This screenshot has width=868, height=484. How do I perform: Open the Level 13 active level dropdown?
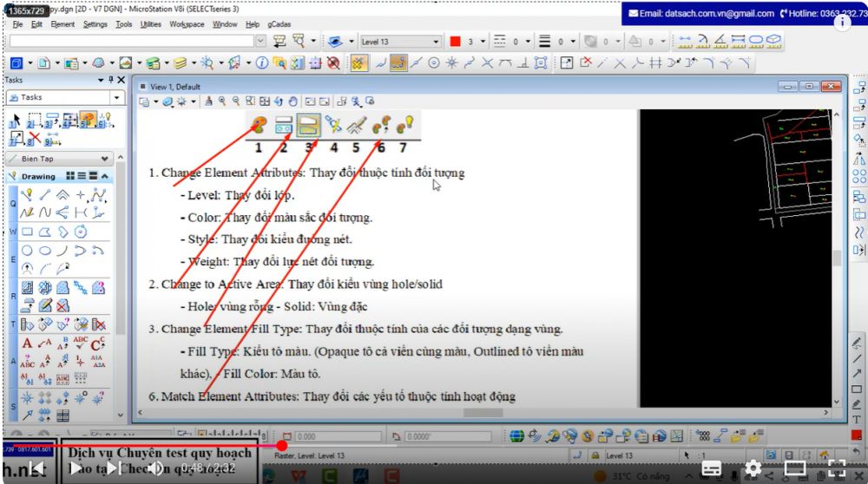[x=436, y=42]
